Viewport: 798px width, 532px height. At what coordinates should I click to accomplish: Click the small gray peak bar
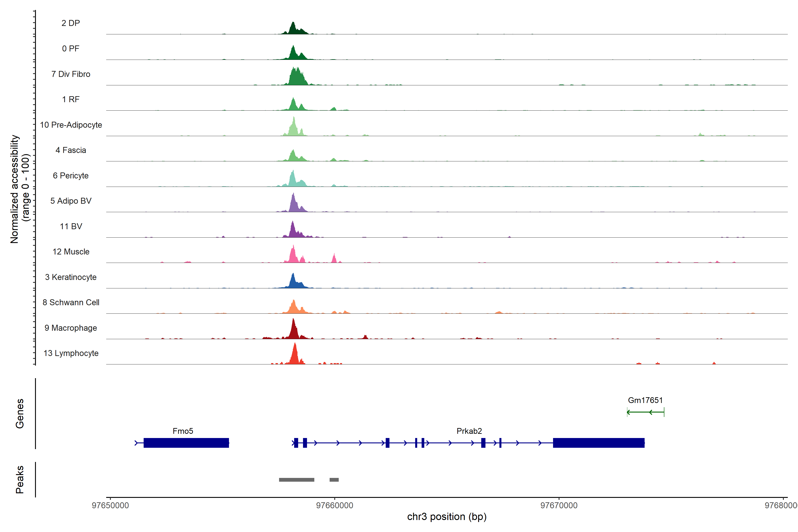point(334,480)
